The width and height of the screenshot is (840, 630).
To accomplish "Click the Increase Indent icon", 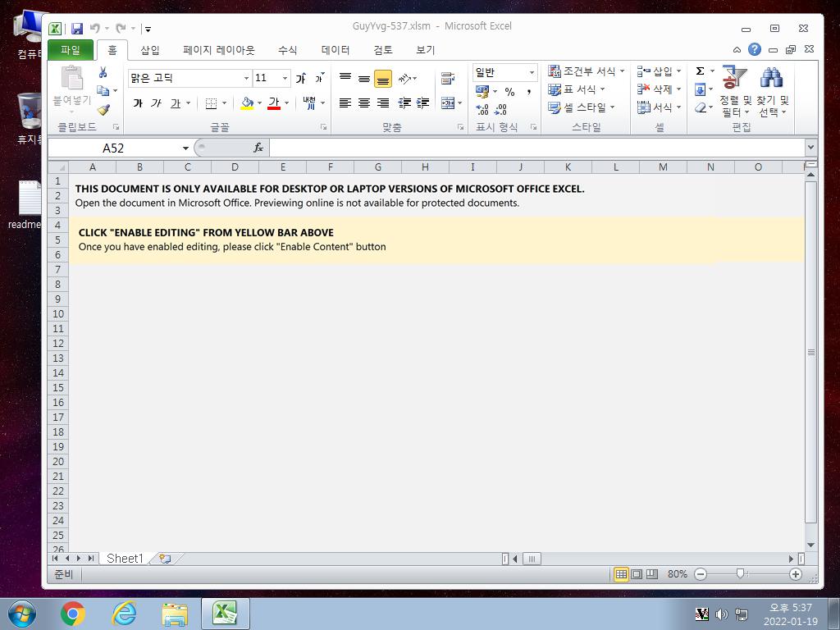I will click(x=423, y=103).
